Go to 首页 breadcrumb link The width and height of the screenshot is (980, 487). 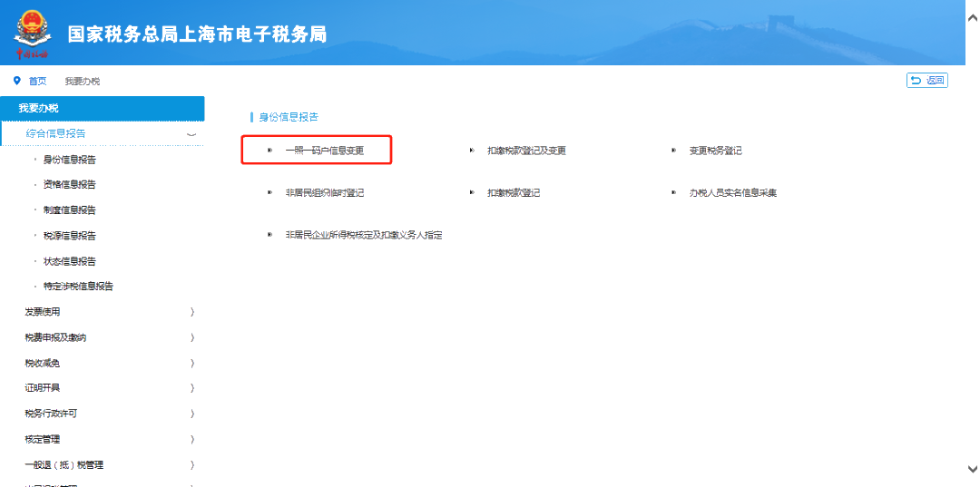pyautogui.click(x=37, y=82)
